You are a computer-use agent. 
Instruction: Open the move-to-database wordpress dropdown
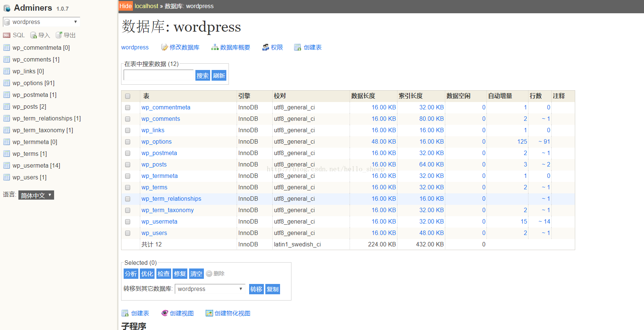210,289
